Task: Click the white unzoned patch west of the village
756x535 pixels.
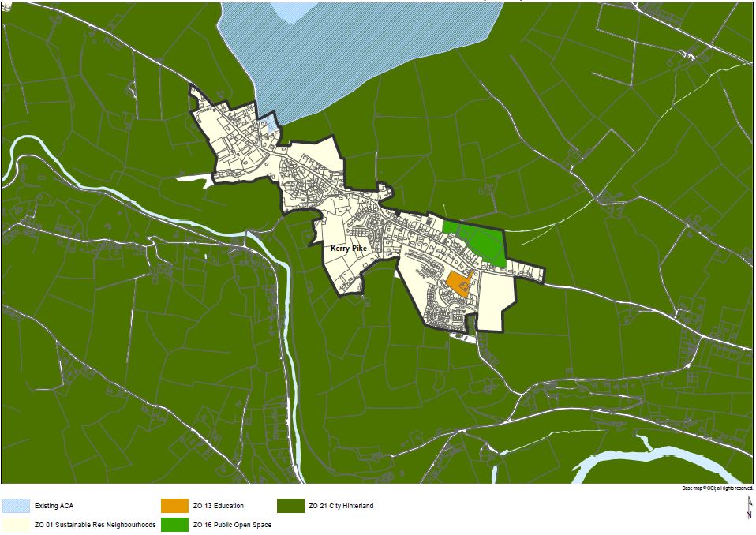Action: click(193, 179)
